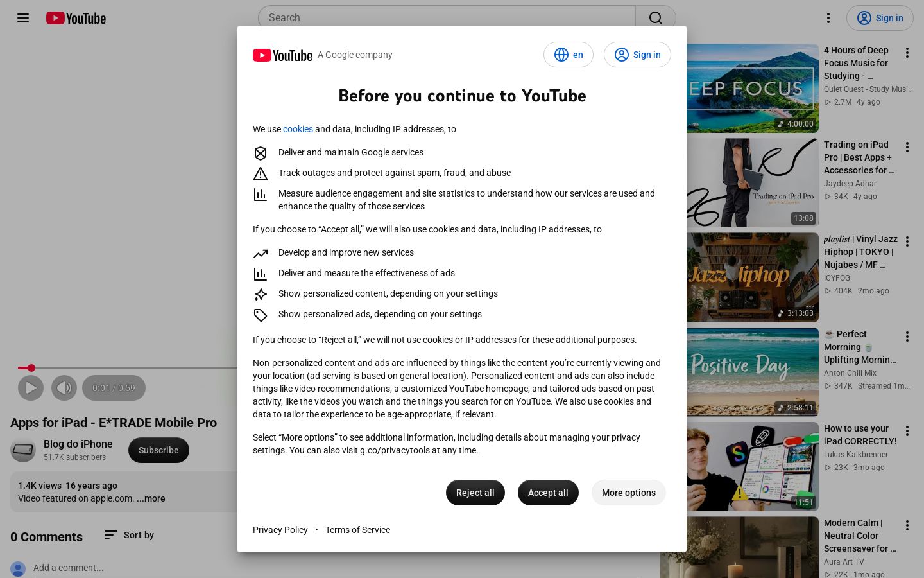This screenshot has height=578, width=924.
Task: Open options for How to use your iPad
Action: pos(907,431)
